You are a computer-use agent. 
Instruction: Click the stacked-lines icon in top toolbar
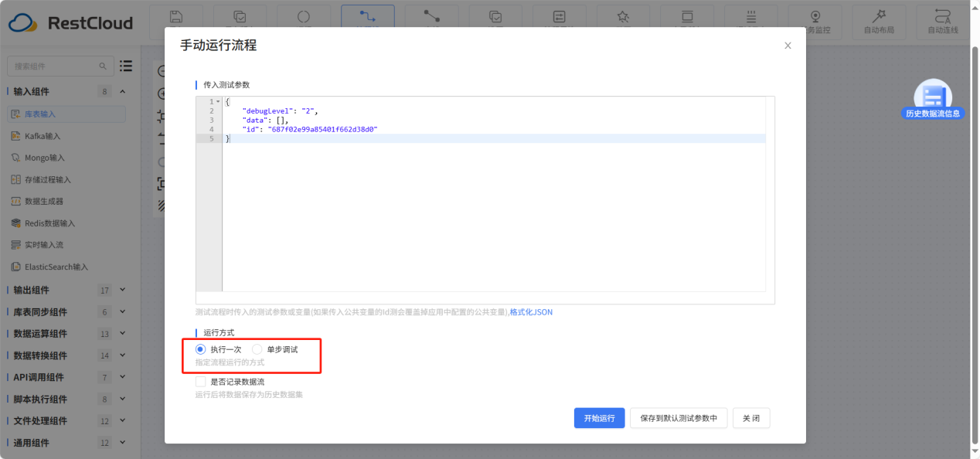751,17
